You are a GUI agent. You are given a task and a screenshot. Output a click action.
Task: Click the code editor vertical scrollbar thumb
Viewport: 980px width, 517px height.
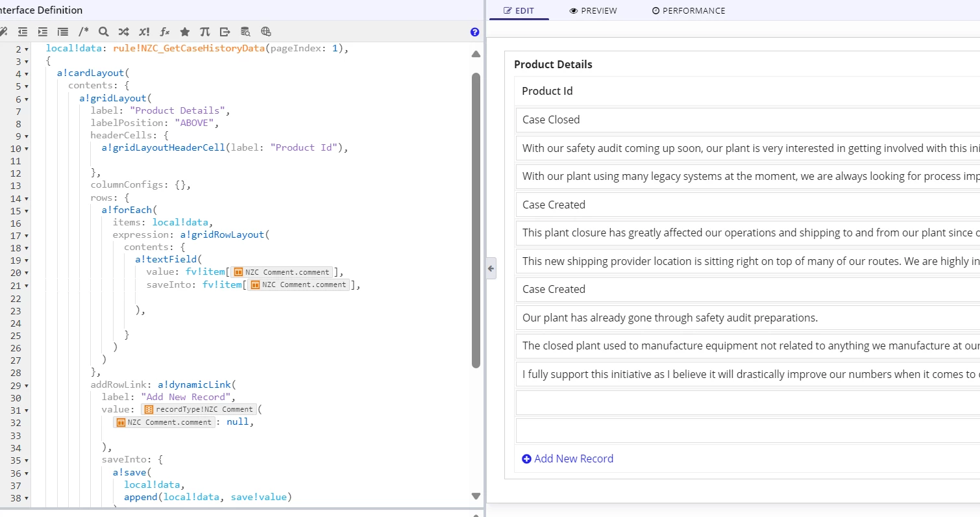tap(476, 220)
